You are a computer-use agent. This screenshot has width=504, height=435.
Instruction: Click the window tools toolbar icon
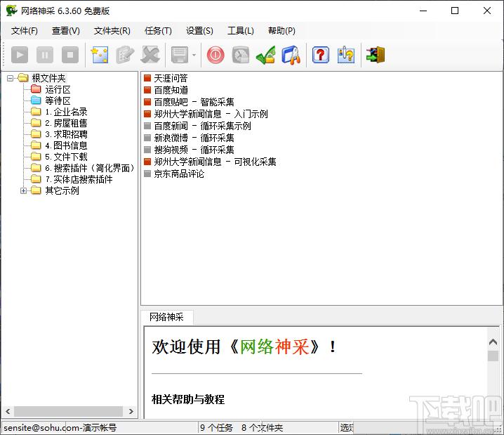click(291, 55)
